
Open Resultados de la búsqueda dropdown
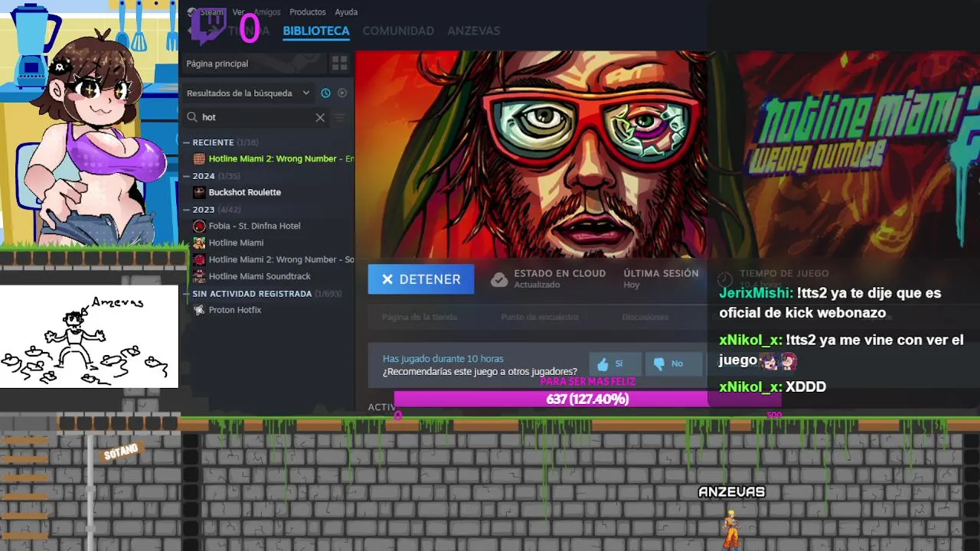click(x=248, y=93)
